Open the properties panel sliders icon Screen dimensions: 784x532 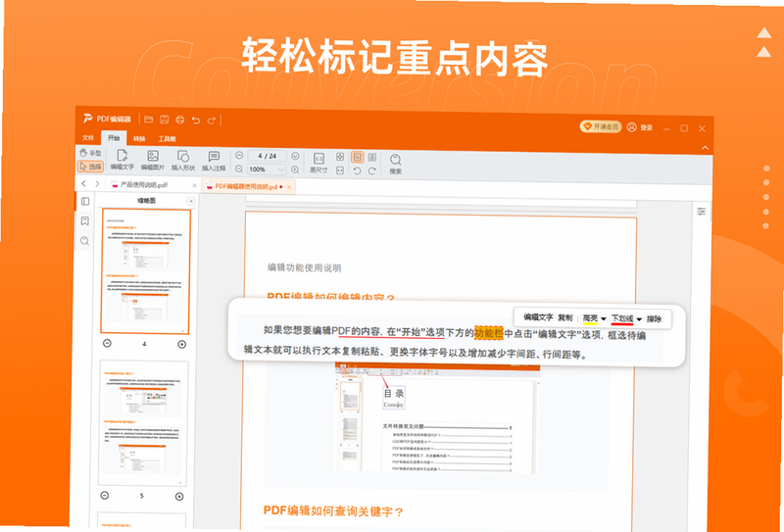pyautogui.click(x=701, y=212)
